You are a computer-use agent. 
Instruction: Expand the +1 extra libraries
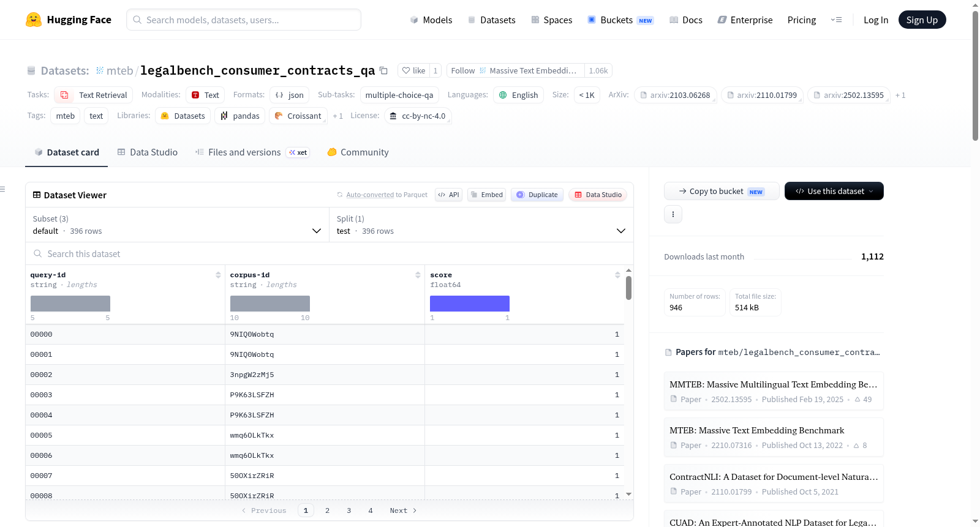pyautogui.click(x=337, y=116)
